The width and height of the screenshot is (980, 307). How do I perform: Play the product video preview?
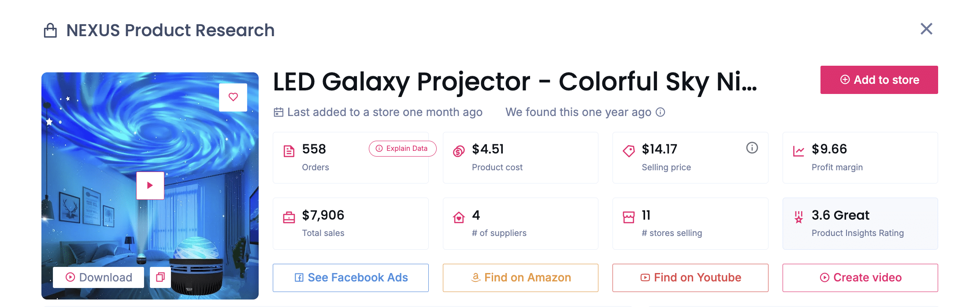(x=150, y=186)
